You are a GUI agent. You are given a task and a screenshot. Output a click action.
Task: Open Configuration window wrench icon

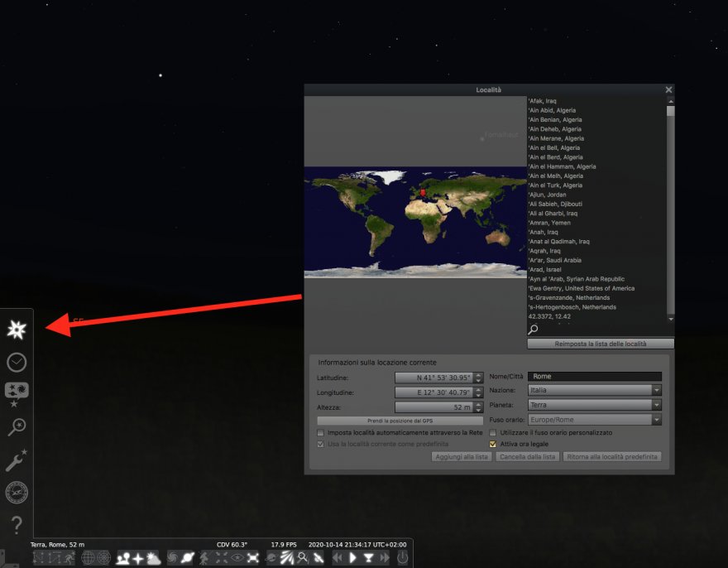(x=16, y=460)
